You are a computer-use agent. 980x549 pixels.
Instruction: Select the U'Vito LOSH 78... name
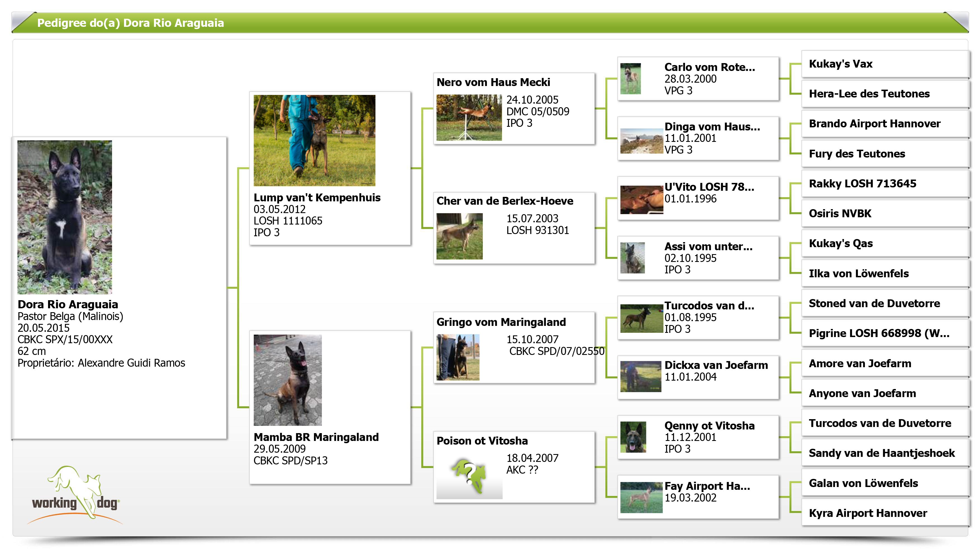[x=709, y=187]
